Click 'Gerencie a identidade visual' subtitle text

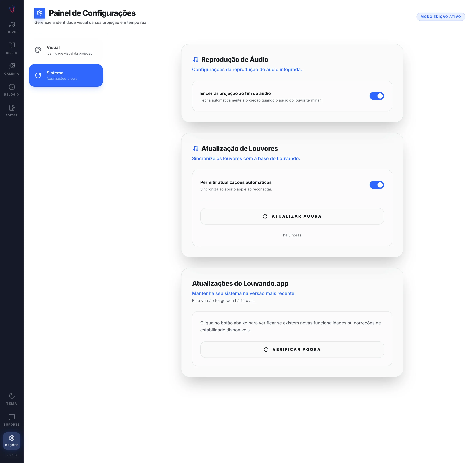click(x=91, y=22)
